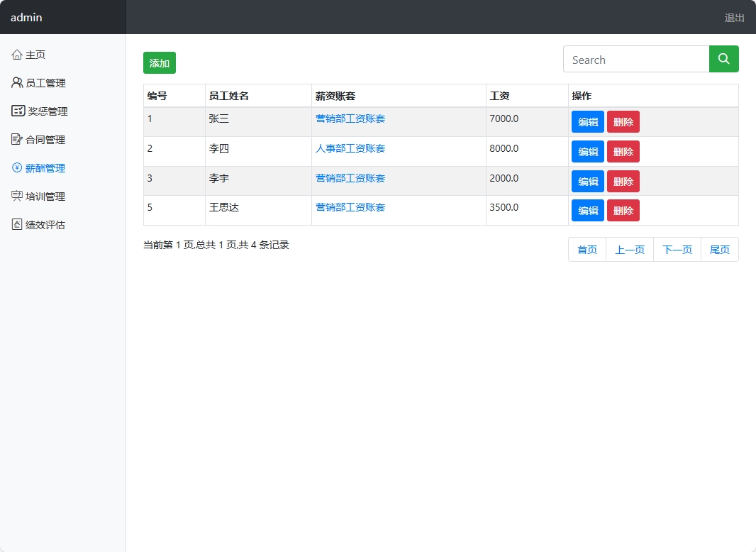Click the green search magnifier icon
The width and height of the screenshot is (756, 552).
pos(723,59)
